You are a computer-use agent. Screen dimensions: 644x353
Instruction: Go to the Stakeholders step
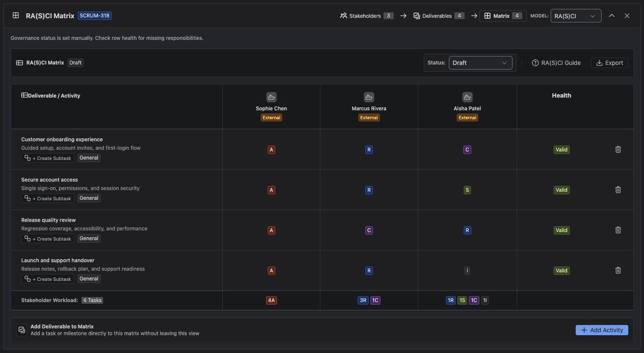click(367, 16)
